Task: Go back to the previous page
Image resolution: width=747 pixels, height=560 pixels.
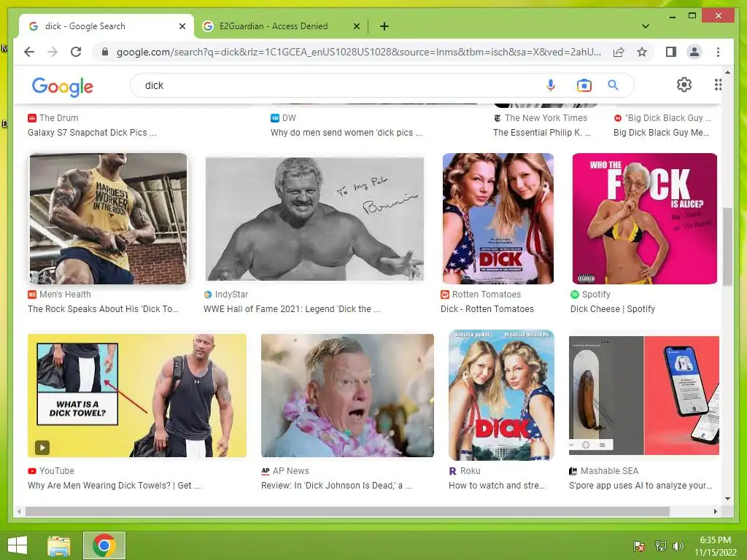Action: click(29, 52)
